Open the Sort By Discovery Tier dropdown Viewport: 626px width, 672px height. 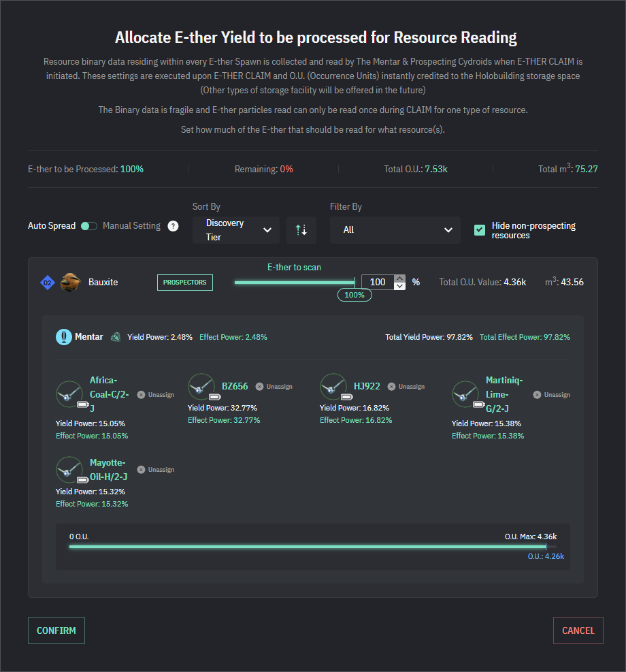tap(235, 230)
